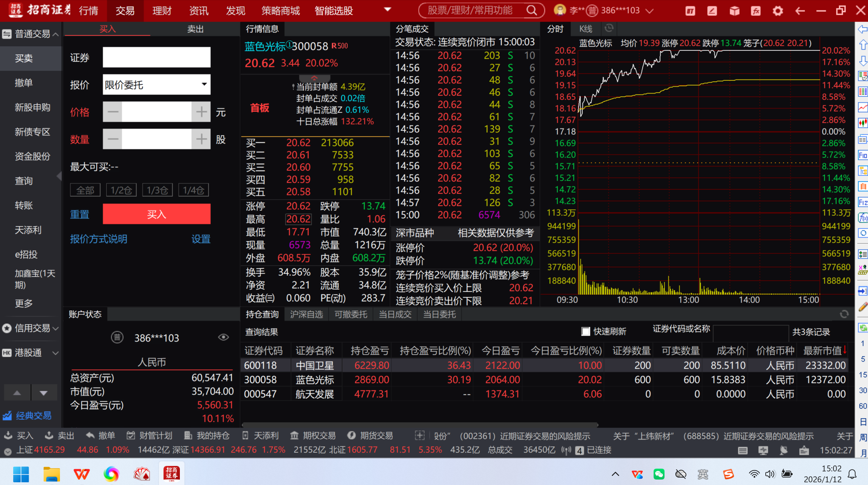Open settings gear icon in title bar
Image resolution: width=868 pixels, height=485 pixels.
coord(778,11)
